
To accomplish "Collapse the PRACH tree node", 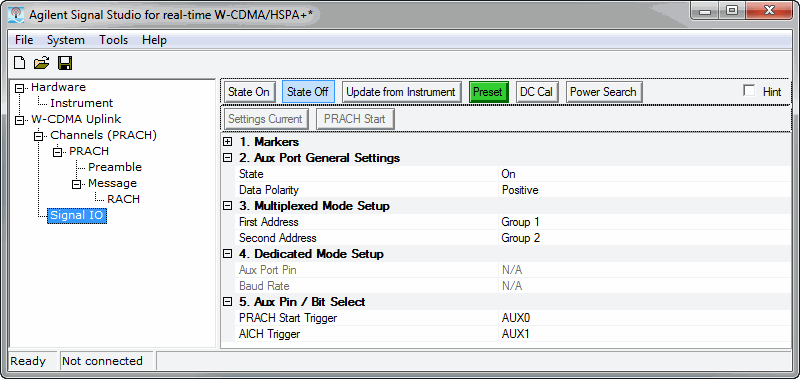I will 58,152.
